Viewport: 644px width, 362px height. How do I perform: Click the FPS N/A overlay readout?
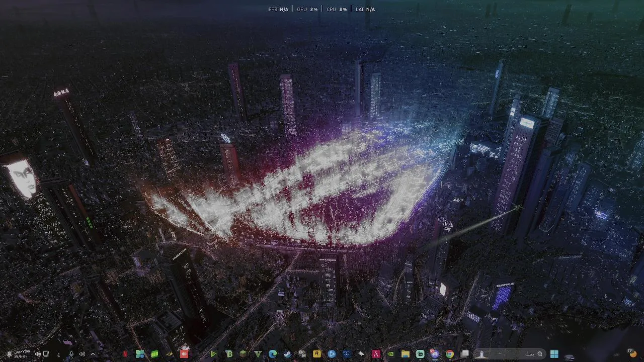(x=278, y=9)
